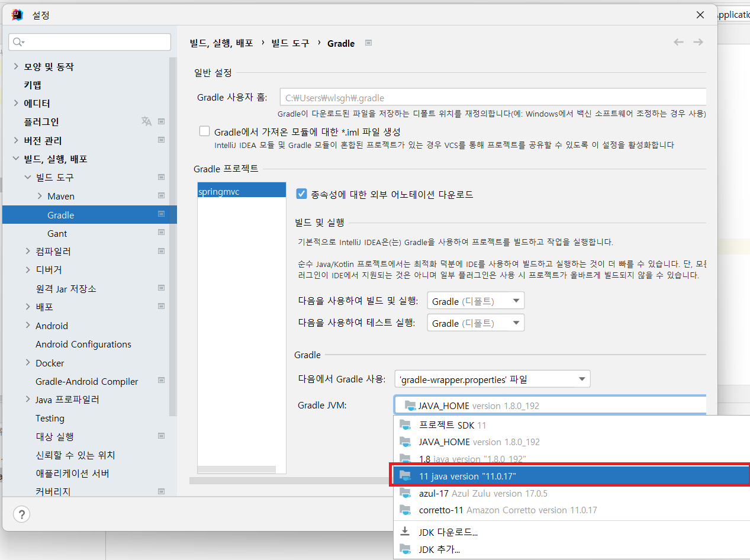This screenshot has height=560, width=750.
Task: Choose JDK 다운로드... option
Action: [x=572, y=532]
